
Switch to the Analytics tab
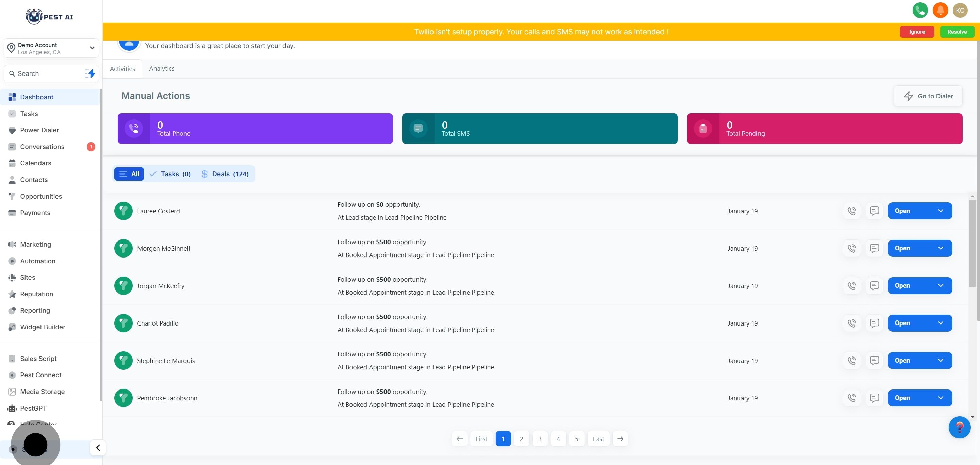161,68
